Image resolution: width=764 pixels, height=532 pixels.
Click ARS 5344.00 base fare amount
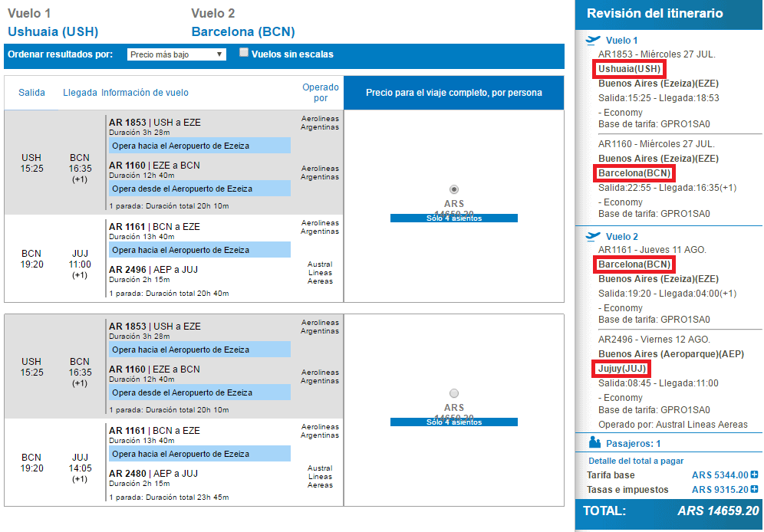tap(720, 475)
